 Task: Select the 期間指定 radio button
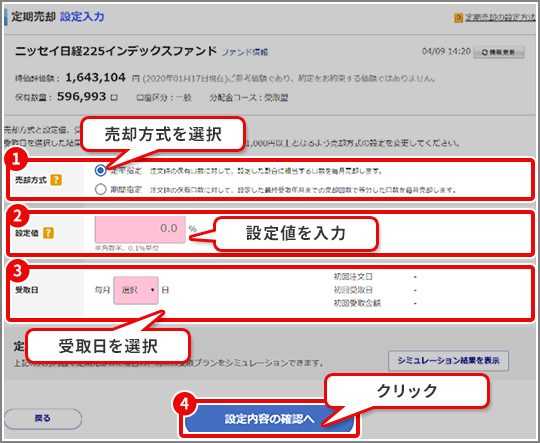101,189
